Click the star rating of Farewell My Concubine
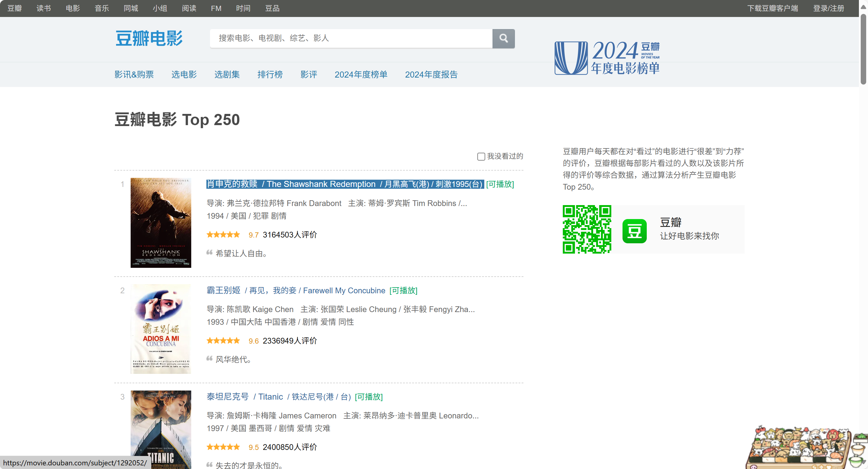Viewport: 868px width, 469px height. click(x=223, y=341)
